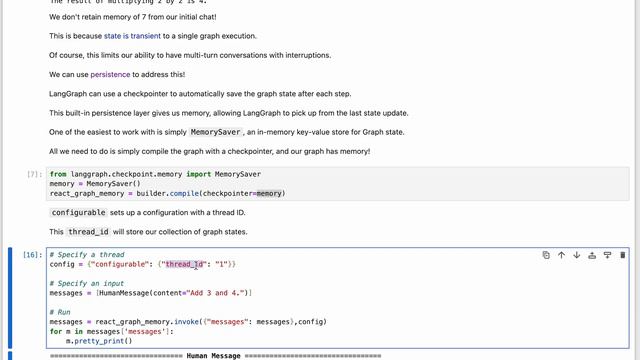The height and width of the screenshot is (360, 640).
Task: Click the react_graph_memory.invoke code line
Action: point(188,322)
